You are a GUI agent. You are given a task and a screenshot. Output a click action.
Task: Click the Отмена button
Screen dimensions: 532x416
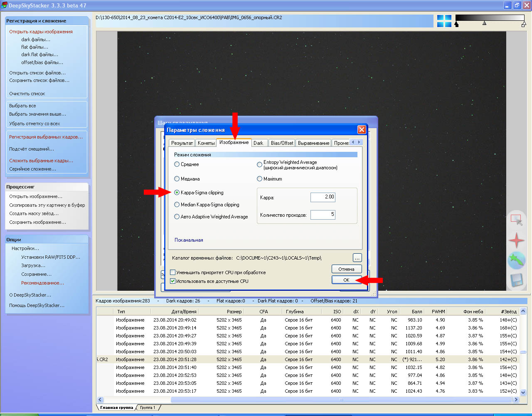(346, 269)
